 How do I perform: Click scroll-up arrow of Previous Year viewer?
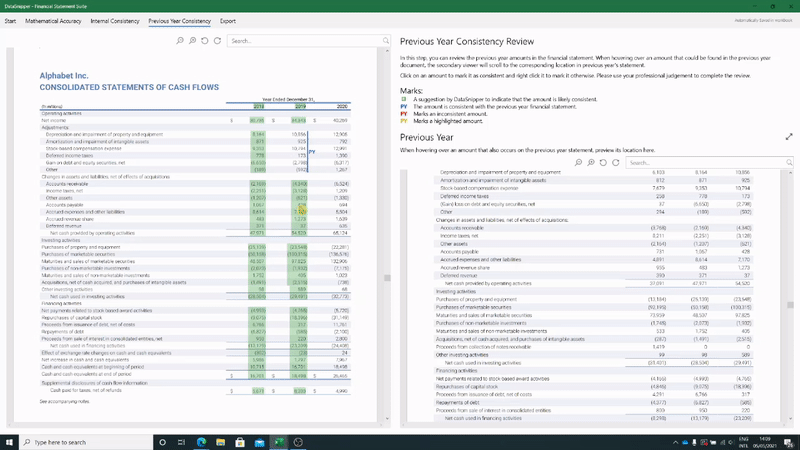click(x=790, y=173)
